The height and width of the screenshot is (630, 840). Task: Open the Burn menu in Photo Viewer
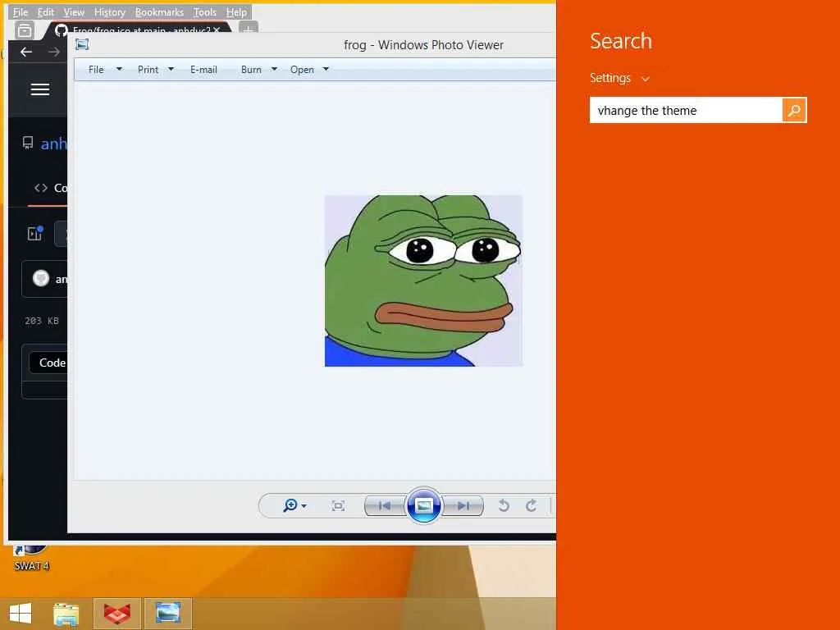pos(251,70)
